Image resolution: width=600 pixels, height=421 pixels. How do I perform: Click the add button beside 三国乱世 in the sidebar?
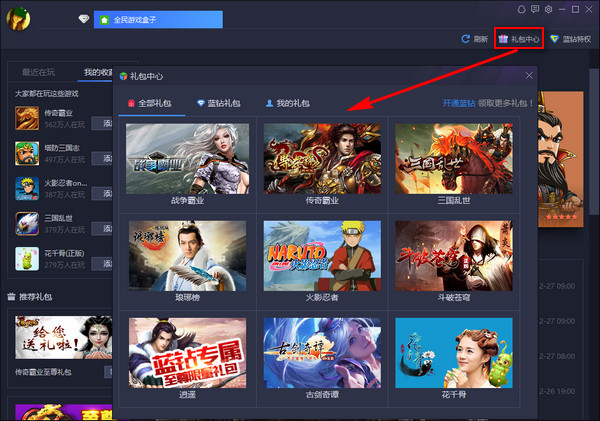pyautogui.click(x=102, y=229)
